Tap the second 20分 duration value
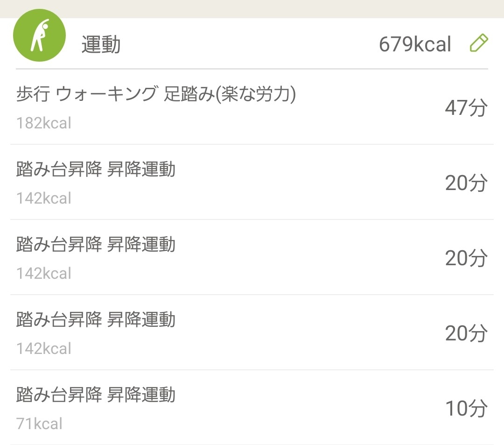 pos(466,258)
